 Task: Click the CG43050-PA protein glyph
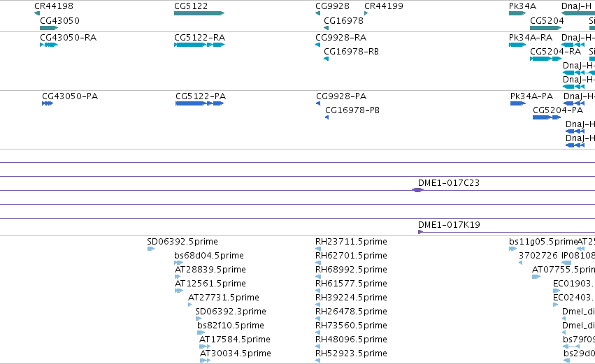[48, 103]
